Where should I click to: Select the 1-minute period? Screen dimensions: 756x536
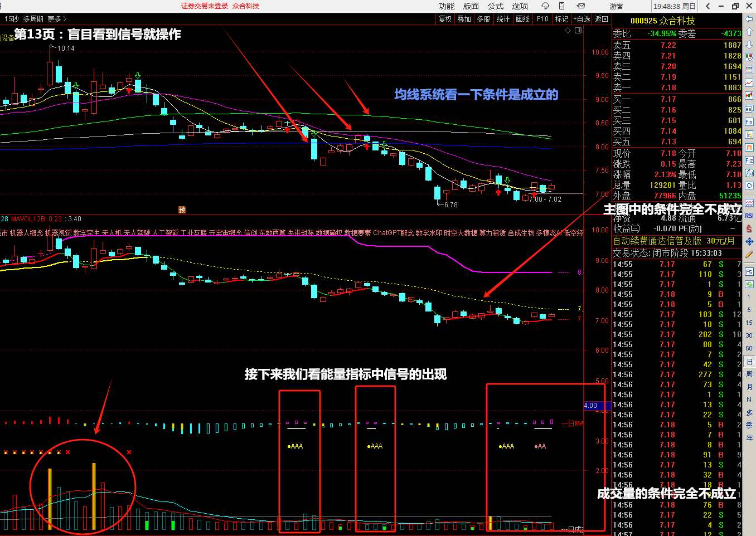pos(749,297)
